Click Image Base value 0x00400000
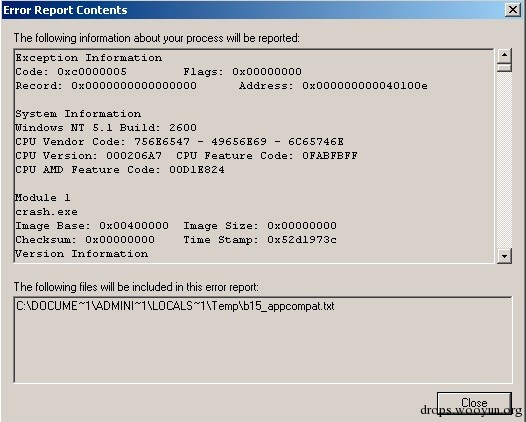Viewport: 526px width, 422px height. (x=134, y=225)
